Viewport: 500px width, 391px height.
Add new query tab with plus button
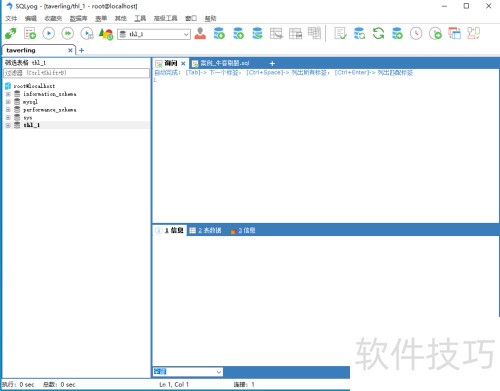[272, 63]
